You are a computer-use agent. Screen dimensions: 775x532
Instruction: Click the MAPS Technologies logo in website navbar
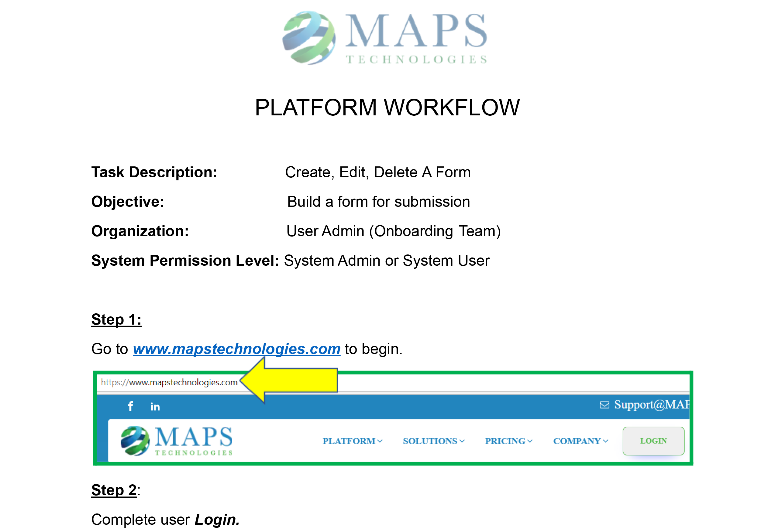tap(177, 440)
